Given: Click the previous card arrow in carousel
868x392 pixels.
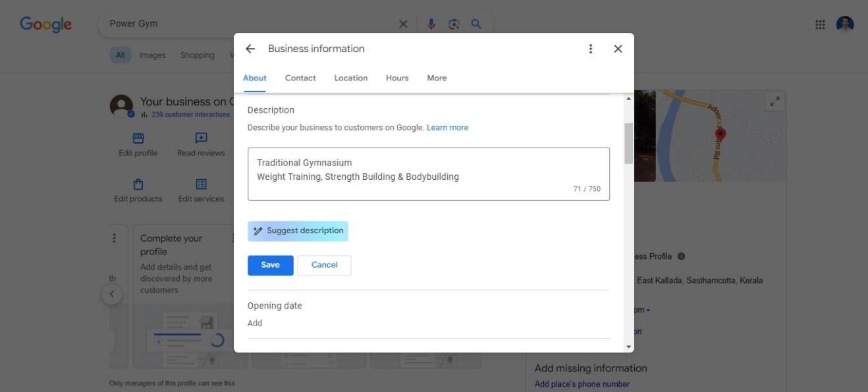Looking at the screenshot, I should pos(112,294).
